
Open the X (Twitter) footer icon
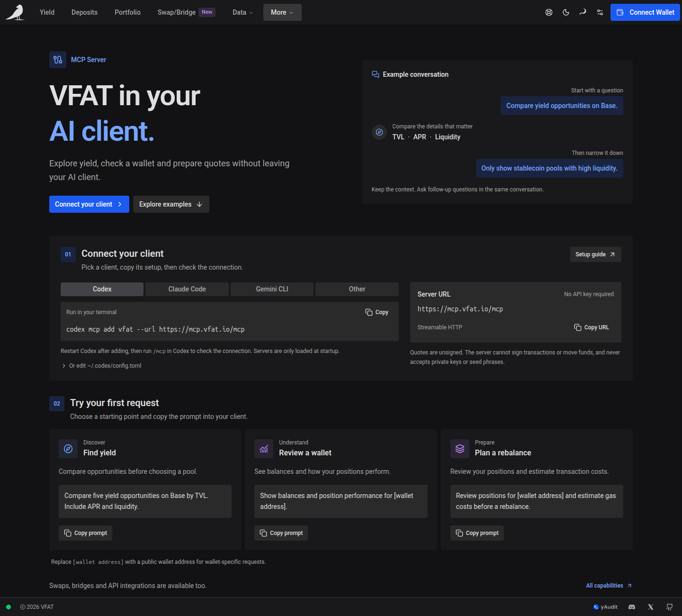point(651,607)
